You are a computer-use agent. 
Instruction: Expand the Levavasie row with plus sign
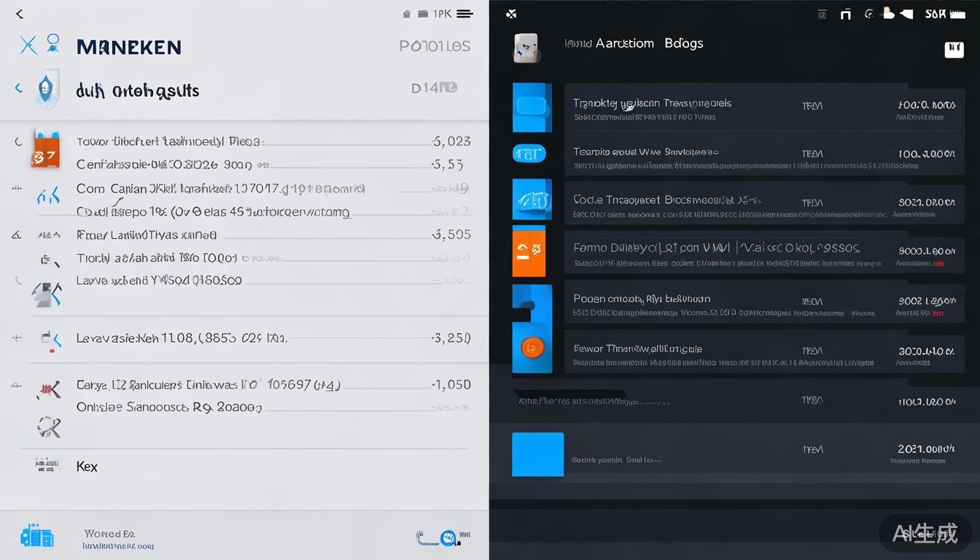[16, 338]
